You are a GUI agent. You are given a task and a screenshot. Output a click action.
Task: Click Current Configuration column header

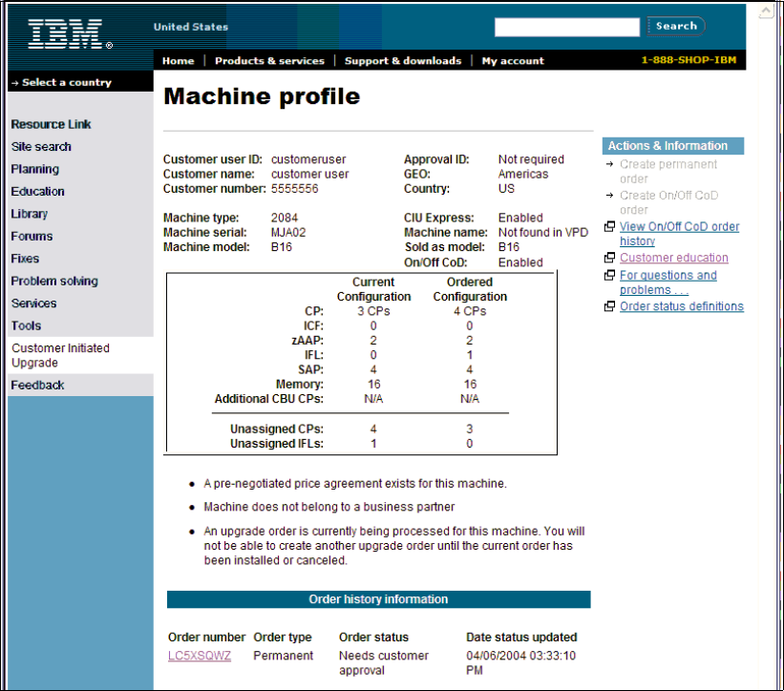(373, 289)
